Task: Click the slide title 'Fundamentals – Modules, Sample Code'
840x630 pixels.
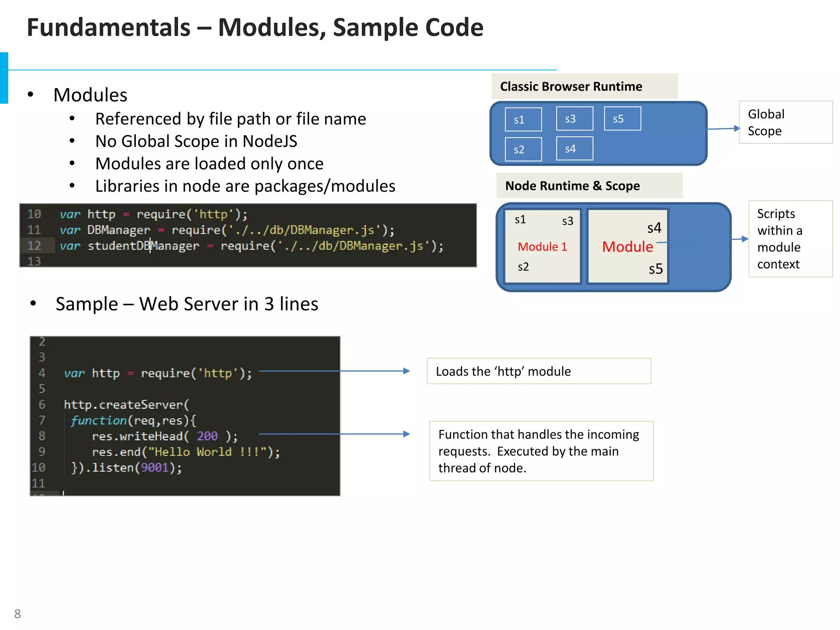Action: click(255, 27)
